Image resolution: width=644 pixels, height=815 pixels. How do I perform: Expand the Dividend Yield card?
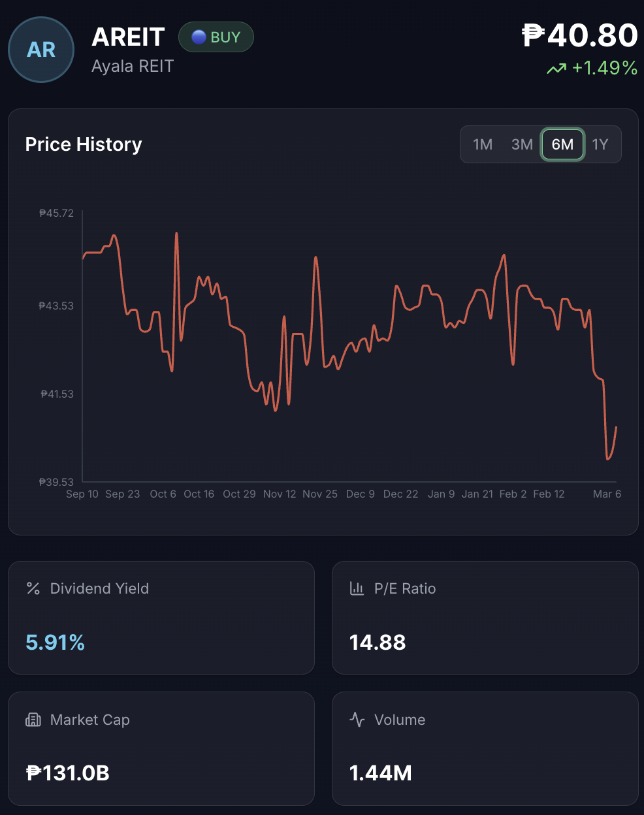161,617
